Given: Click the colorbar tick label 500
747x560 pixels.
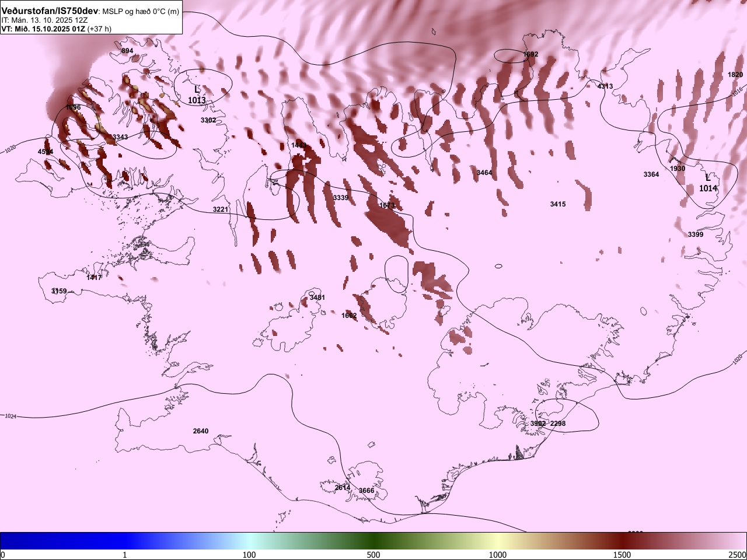Looking at the screenshot, I should (x=373, y=555).
